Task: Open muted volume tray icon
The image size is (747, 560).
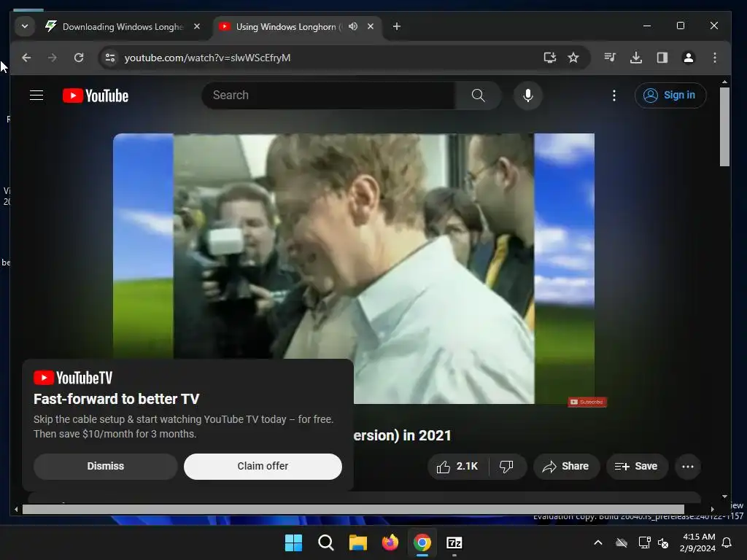Action: (663, 542)
